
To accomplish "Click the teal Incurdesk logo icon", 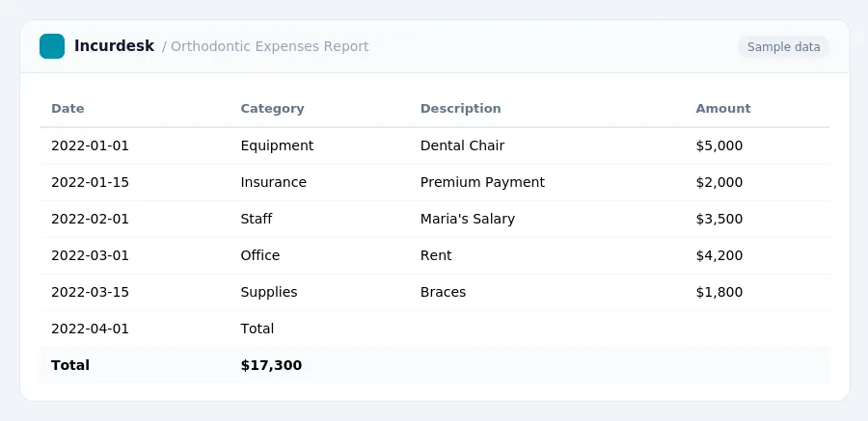I will (x=52, y=46).
